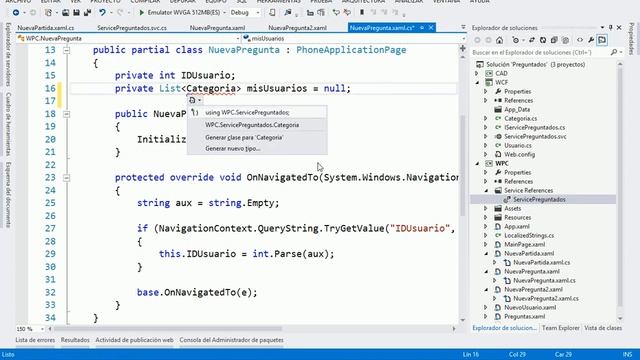Click the Preview Selected Items icon
The image size is (640, 360).
[602, 40]
